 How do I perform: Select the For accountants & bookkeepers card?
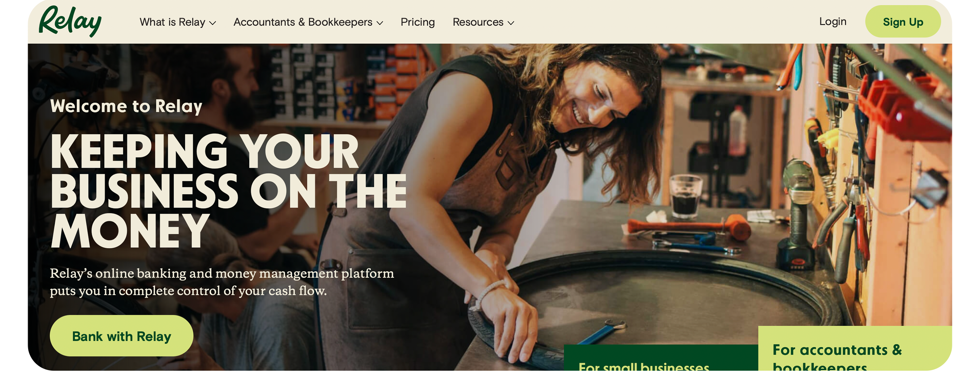click(x=855, y=348)
